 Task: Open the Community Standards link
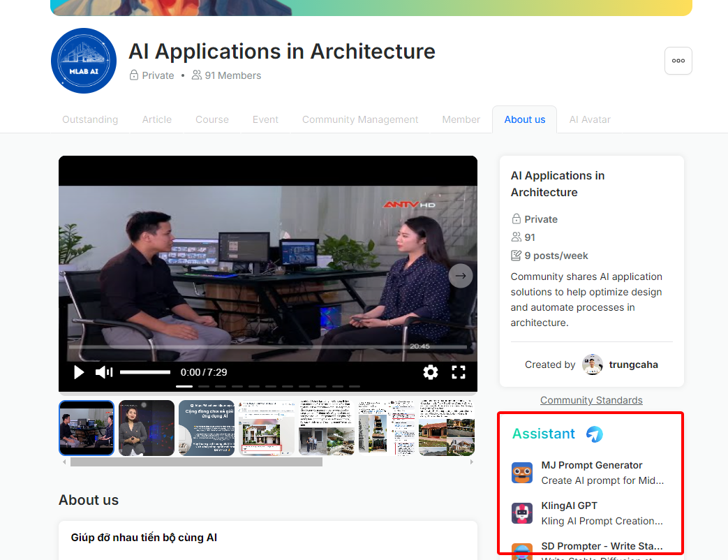pyautogui.click(x=591, y=400)
